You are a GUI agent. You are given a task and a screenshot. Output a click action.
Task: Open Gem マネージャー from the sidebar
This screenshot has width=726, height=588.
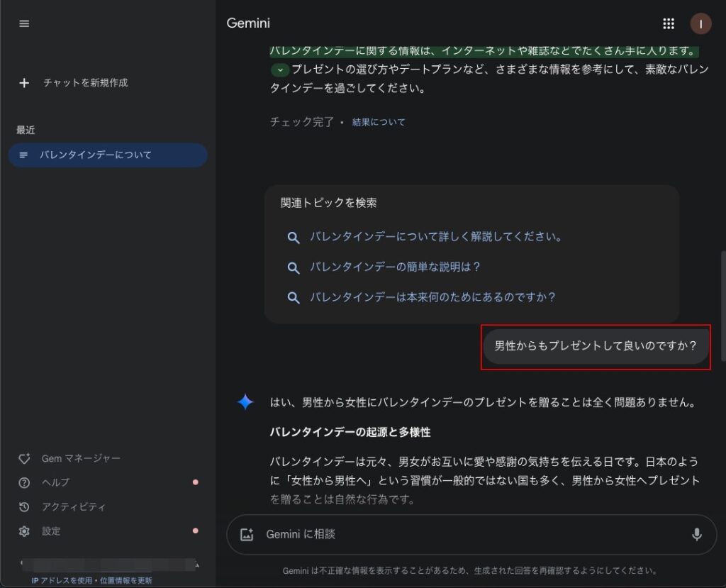point(81,459)
